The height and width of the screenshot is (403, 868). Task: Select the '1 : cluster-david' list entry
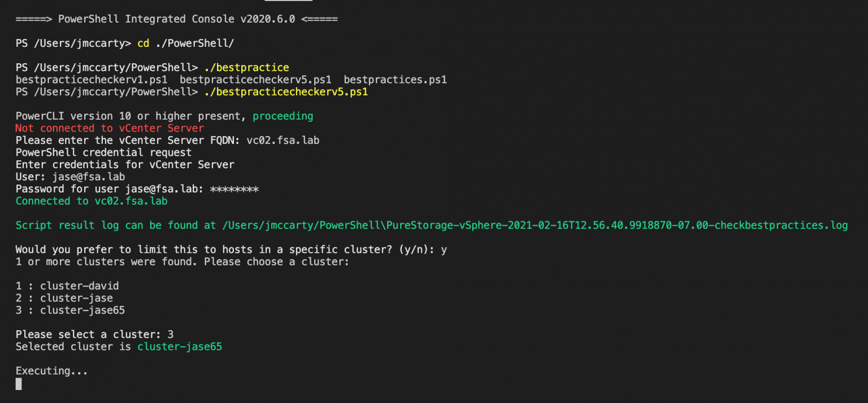(x=67, y=286)
